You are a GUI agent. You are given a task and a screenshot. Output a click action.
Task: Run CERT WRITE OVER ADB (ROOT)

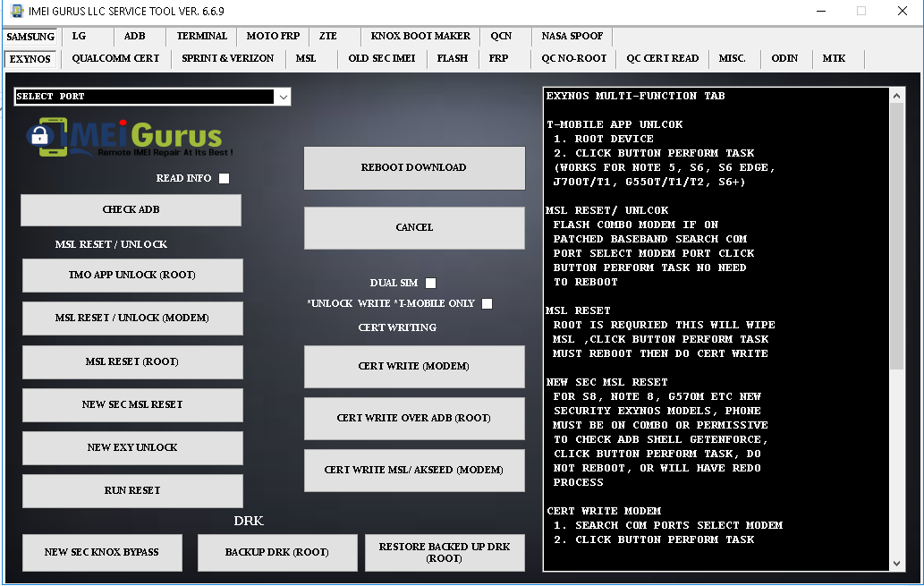(x=414, y=419)
